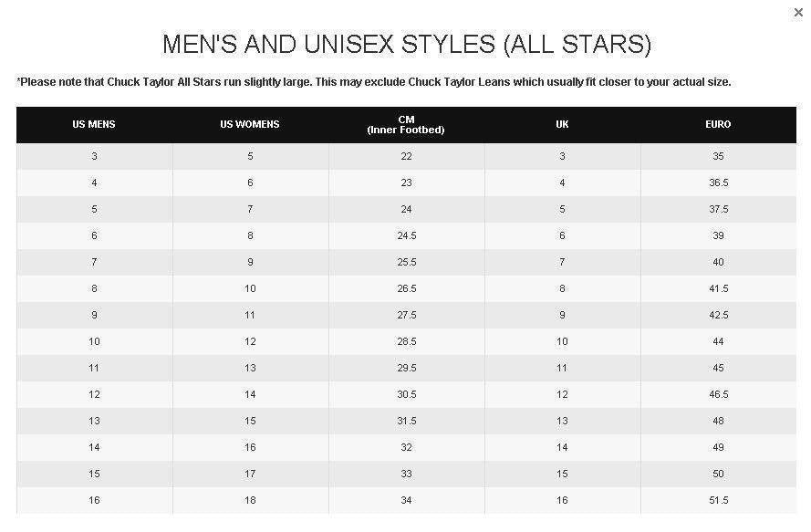Close the size chart popup
811x532 pixels.
tap(799, 13)
